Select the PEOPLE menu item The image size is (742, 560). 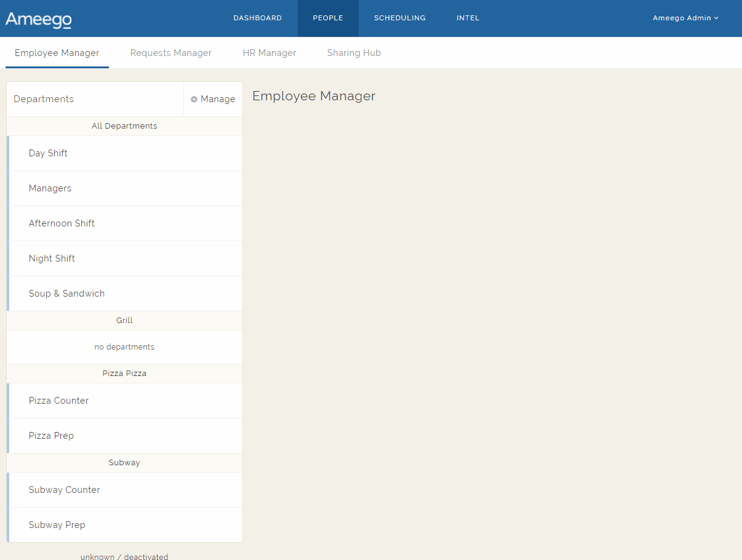[328, 18]
